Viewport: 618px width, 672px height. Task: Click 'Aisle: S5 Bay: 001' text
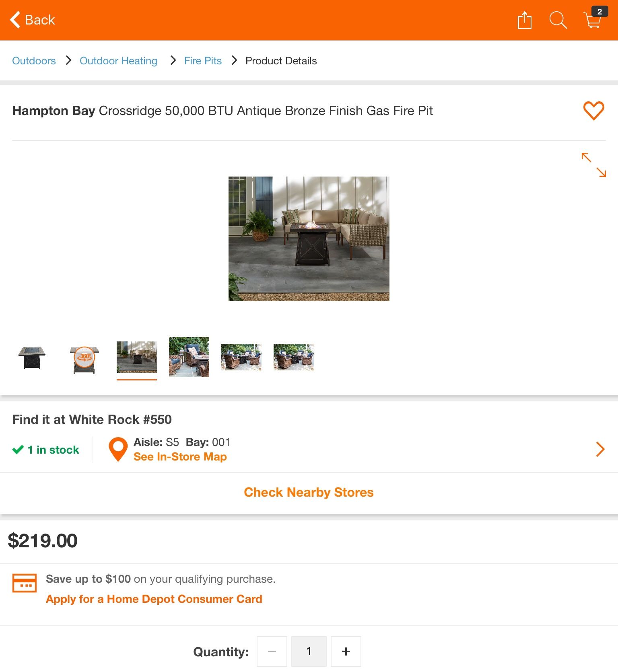click(x=182, y=442)
